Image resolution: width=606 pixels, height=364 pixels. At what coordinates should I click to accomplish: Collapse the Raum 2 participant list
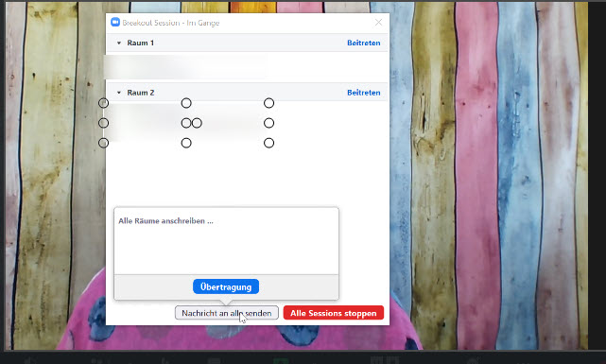119,93
